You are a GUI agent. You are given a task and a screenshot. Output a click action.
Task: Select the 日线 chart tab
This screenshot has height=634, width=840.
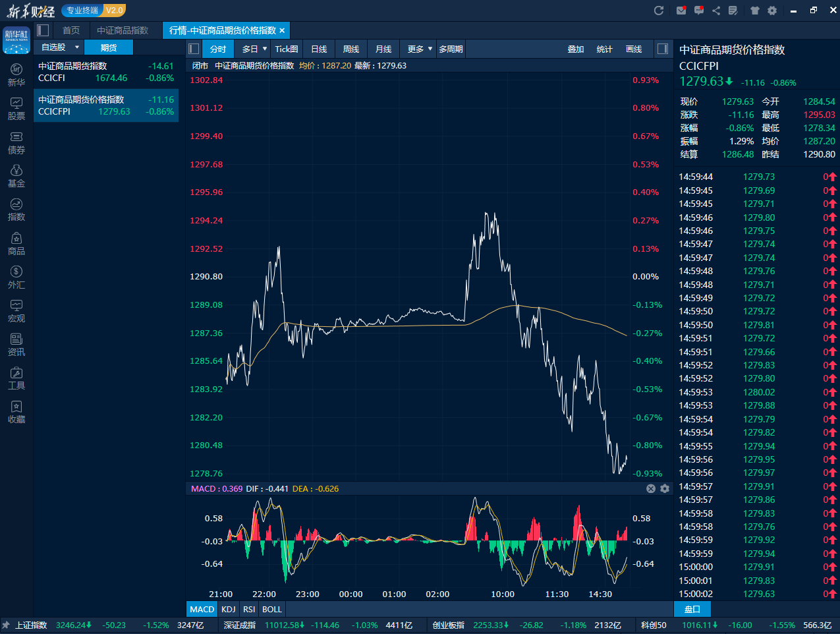(x=319, y=49)
